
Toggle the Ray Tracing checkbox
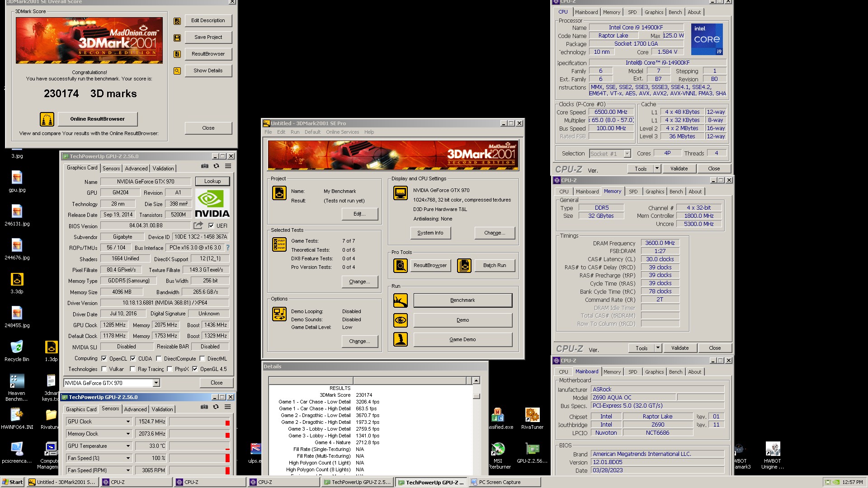[x=132, y=369]
